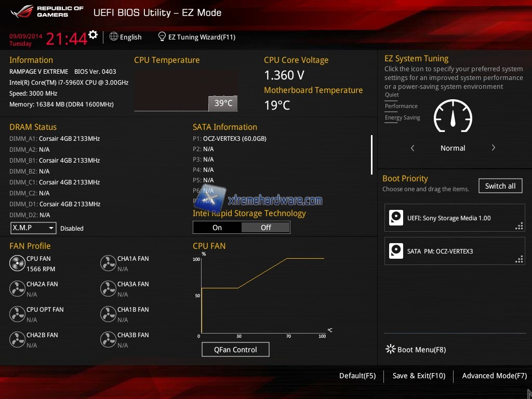Click the Switch all button

click(x=500, y=186)
